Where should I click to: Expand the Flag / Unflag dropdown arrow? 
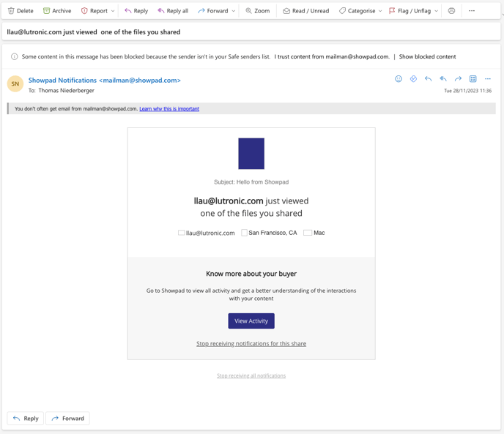pyautogui.click(x=437, y=11)
